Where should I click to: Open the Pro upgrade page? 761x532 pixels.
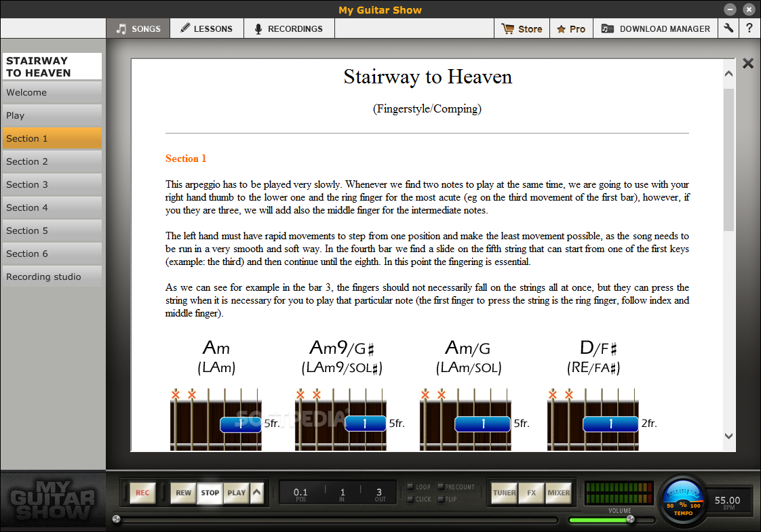571,29
